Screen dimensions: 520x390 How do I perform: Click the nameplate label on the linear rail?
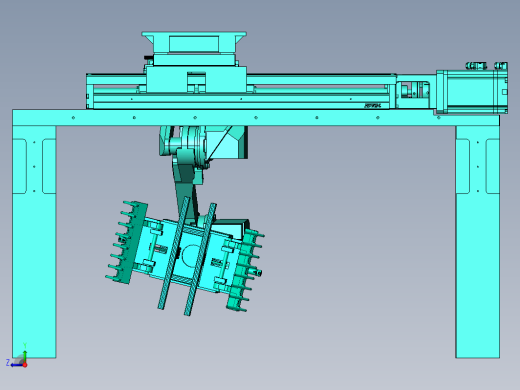[372, 106]
